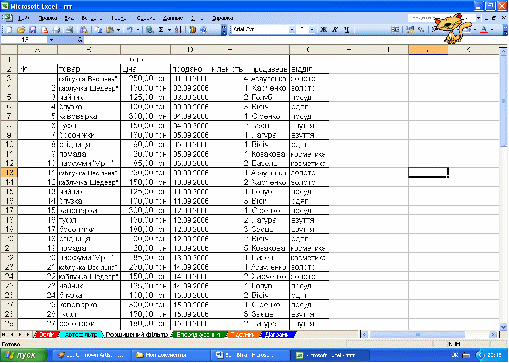
Task: Open the Справка menu in menu bar
Action: coord(222,18)
